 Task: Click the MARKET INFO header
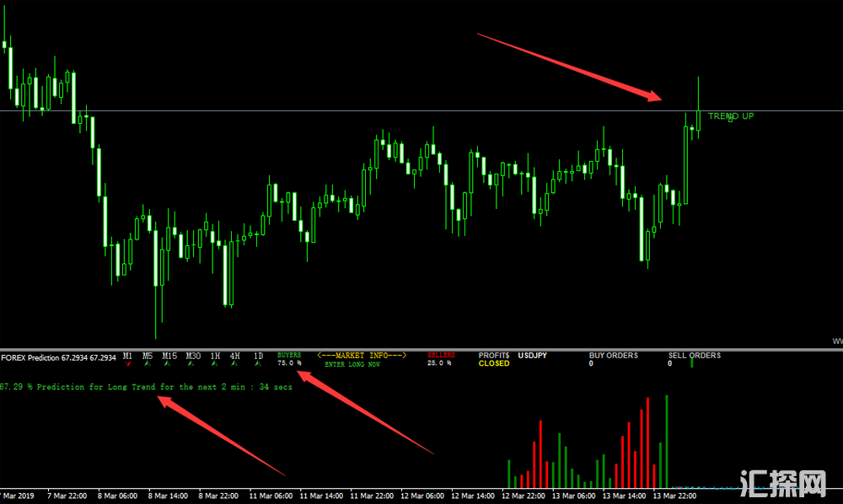pyautogui.click(x=361, y=356)
